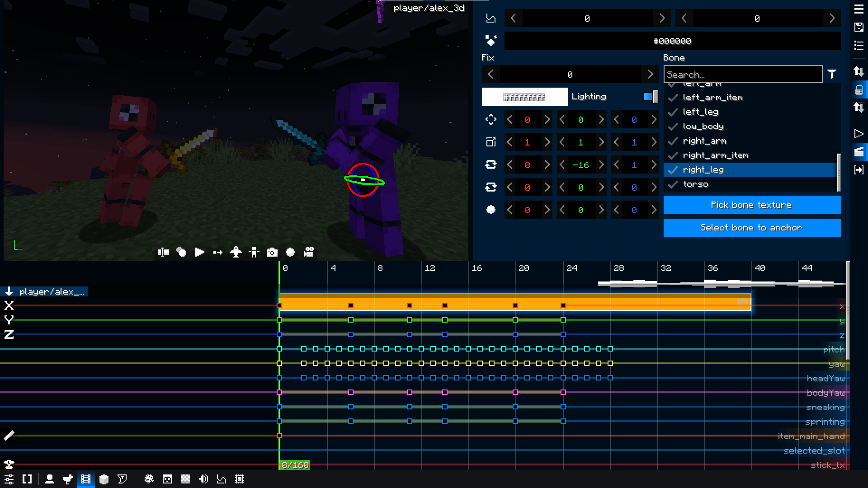Decrease the Fix value with left arrow
Screen dimensions: 868x488
[491, 74]
